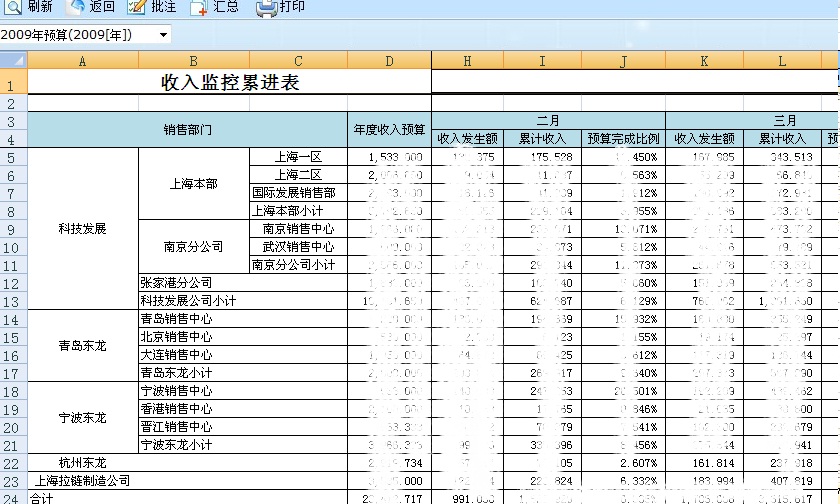Click the 南京销售中心 cell
The width and height of the screenshot is (840, 504).
tap(298, 229)
